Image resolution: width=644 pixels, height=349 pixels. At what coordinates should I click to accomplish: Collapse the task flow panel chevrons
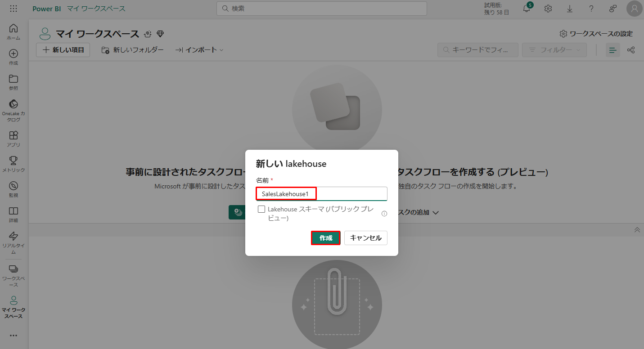coord(637,230)
